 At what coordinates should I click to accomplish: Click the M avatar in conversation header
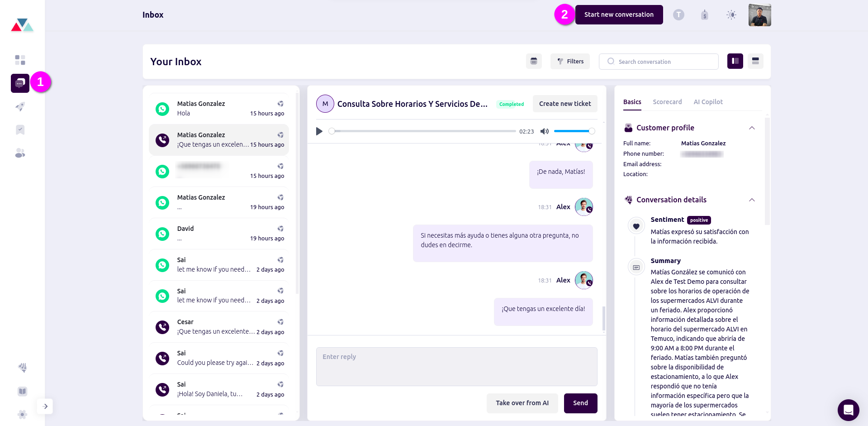(x=325, y=104)
